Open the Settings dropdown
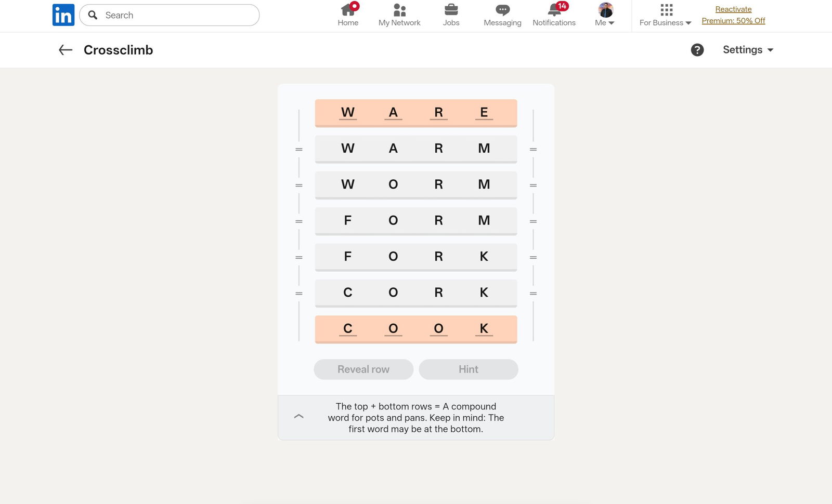 pos(748,50)
